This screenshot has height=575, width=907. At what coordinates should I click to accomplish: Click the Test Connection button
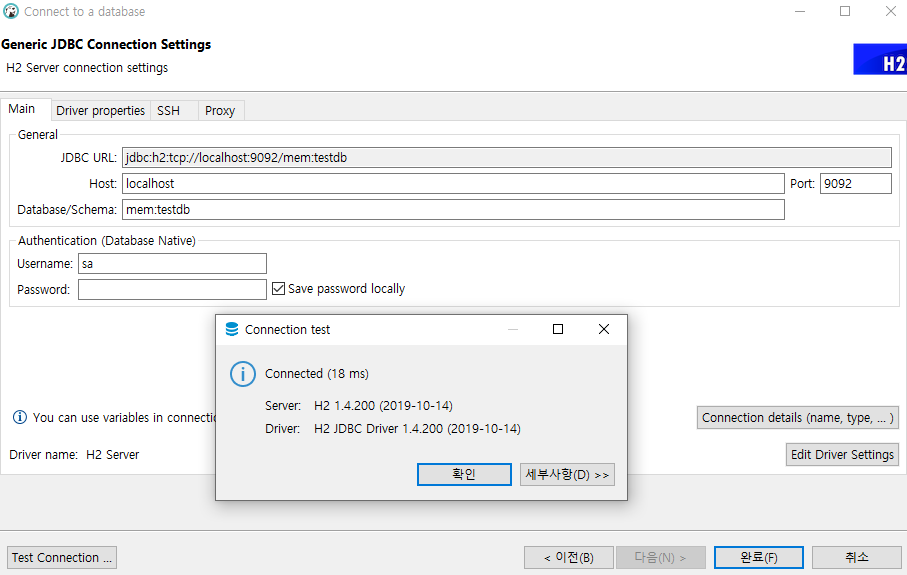(62, 558)
